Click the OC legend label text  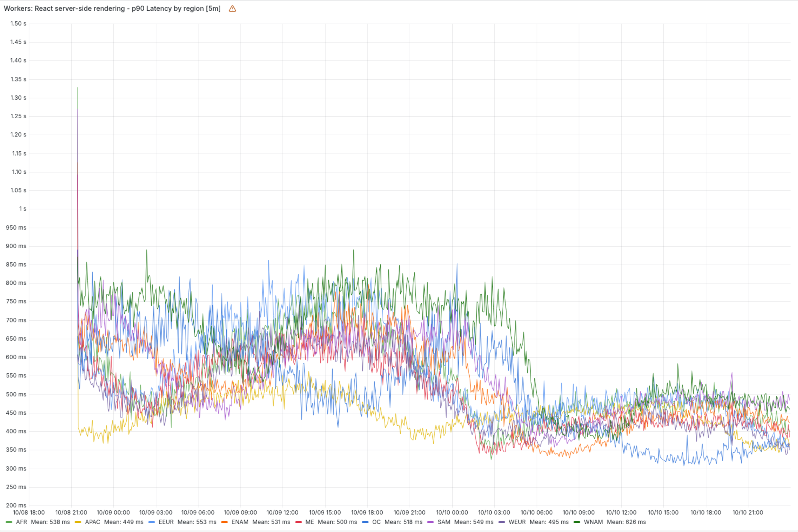click(376, 522)
